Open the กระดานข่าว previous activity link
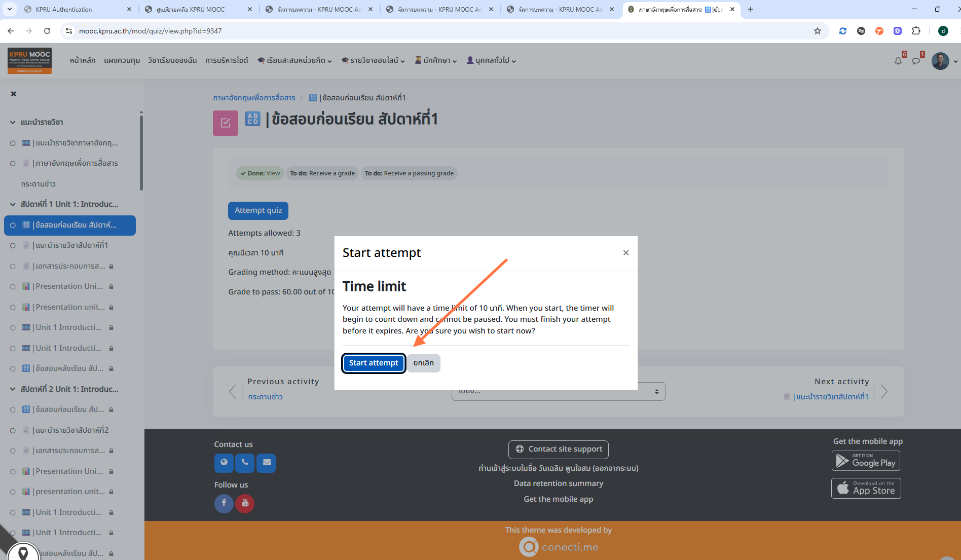961x560 pixels. (x=265, y=397)
